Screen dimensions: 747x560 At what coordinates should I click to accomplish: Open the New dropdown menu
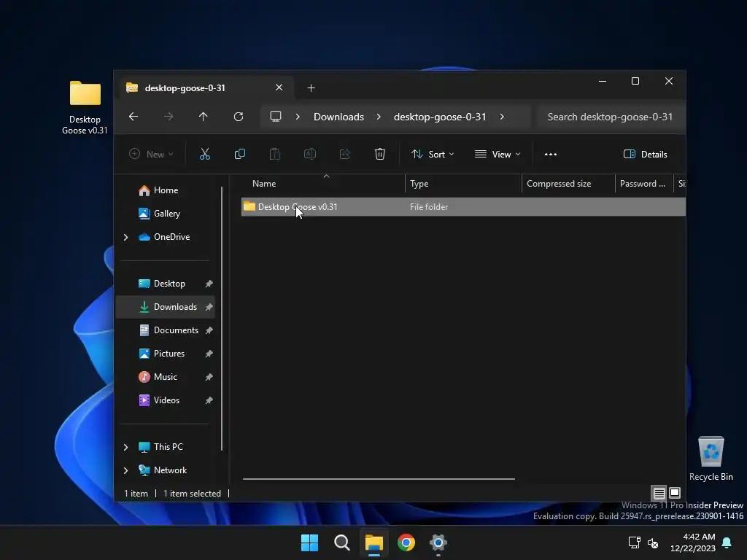pyautogui.click(x=151, y=155)
